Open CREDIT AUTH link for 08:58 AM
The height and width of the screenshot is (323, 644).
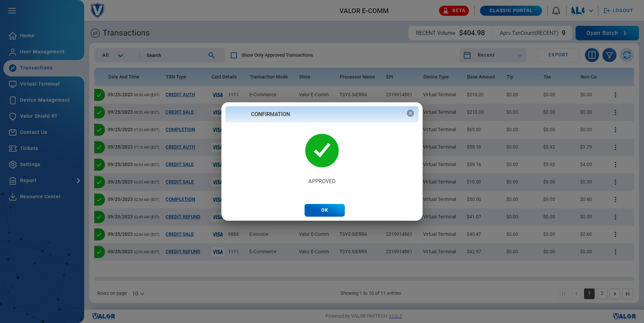180,95
